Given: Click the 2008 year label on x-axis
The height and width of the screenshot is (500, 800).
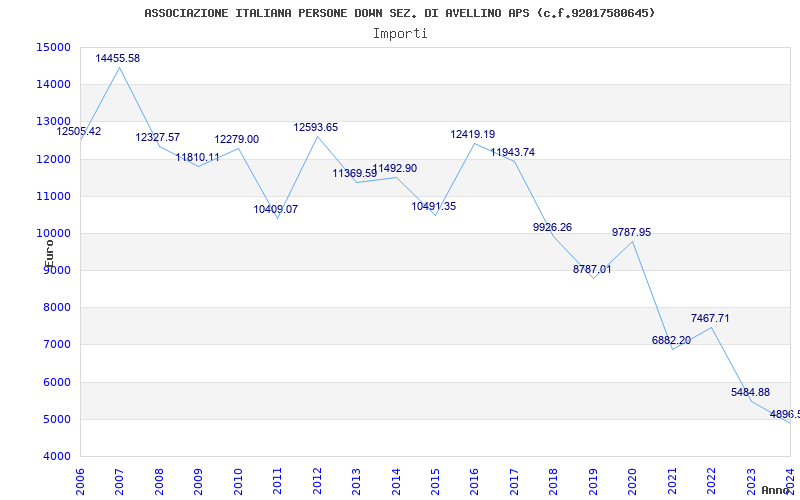Looking at the screenshot, I should [159, 482].
